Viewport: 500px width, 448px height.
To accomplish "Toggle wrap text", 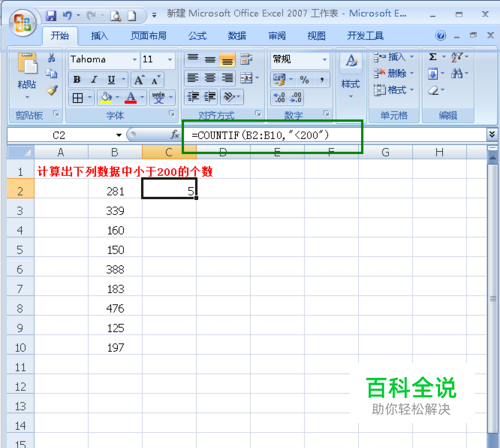I will [246, 59].
